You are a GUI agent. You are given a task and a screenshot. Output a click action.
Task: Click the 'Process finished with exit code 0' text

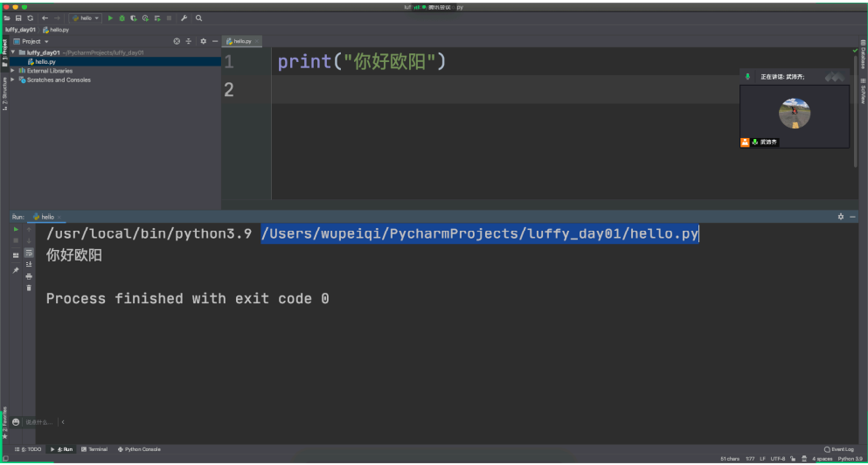pyautogui.click(x=188, y=299)
